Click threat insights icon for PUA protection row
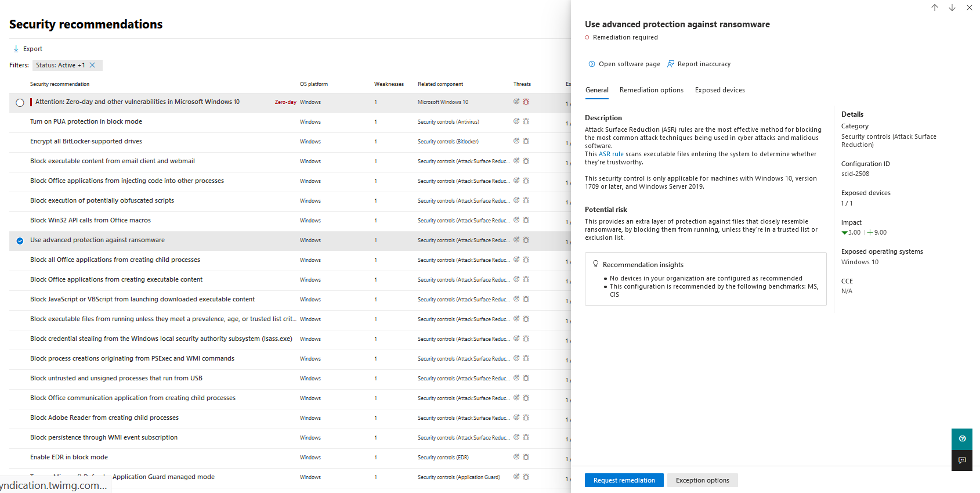The width and height of the screenshot is (980, 493). tap(516, 121)
